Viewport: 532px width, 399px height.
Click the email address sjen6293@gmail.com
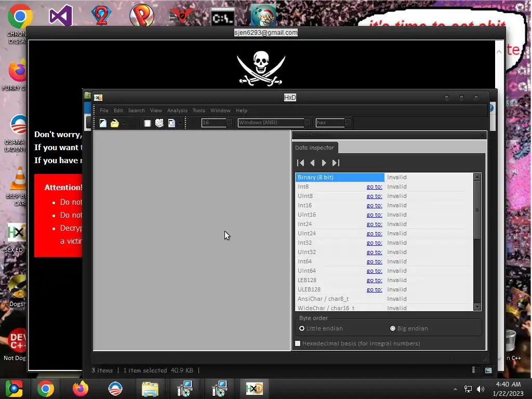pyautogui.click(x=265, y=33)
